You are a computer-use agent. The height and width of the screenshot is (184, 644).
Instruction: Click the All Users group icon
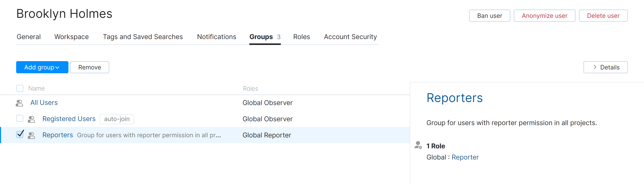(19, 103)
